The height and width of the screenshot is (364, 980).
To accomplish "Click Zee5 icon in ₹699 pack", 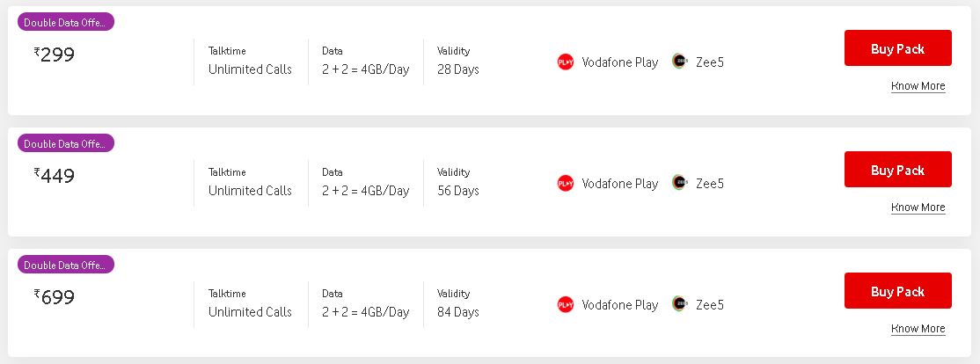I will pyautogui.click(x=678, y=304).
